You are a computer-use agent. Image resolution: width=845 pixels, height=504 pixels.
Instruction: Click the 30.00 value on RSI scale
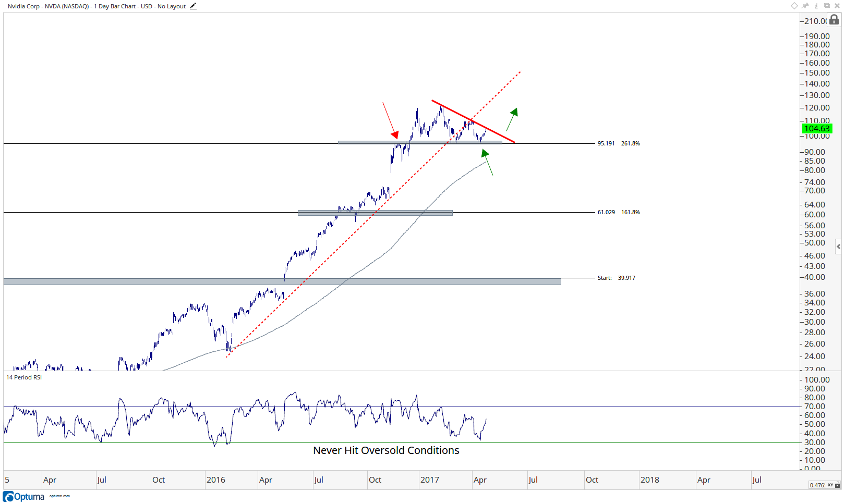815,442
